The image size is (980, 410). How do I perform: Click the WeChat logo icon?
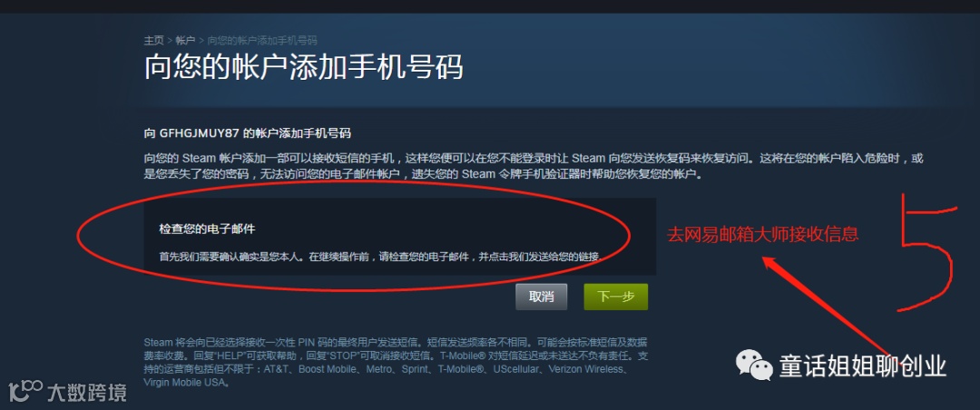[x=753, y=366]
